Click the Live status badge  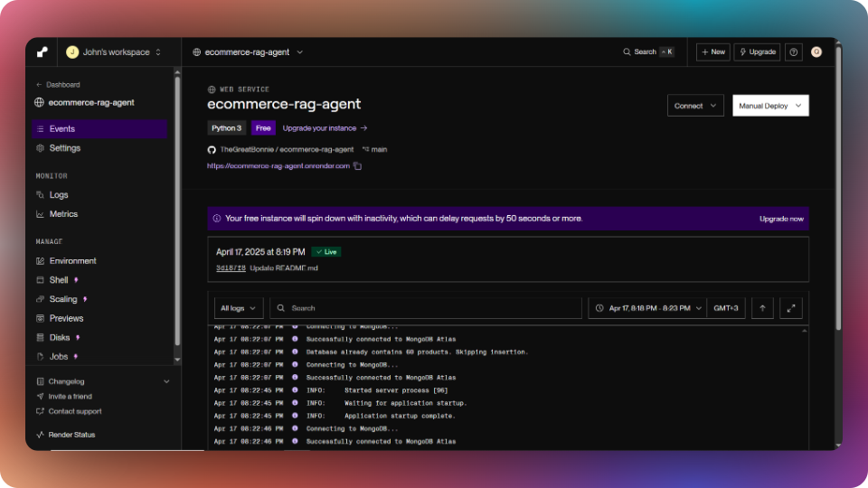pos(326,252)
